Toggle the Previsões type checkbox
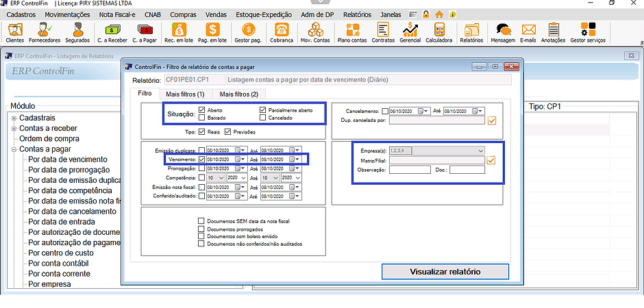Viewport: 644px width, 308px height. 228,132
